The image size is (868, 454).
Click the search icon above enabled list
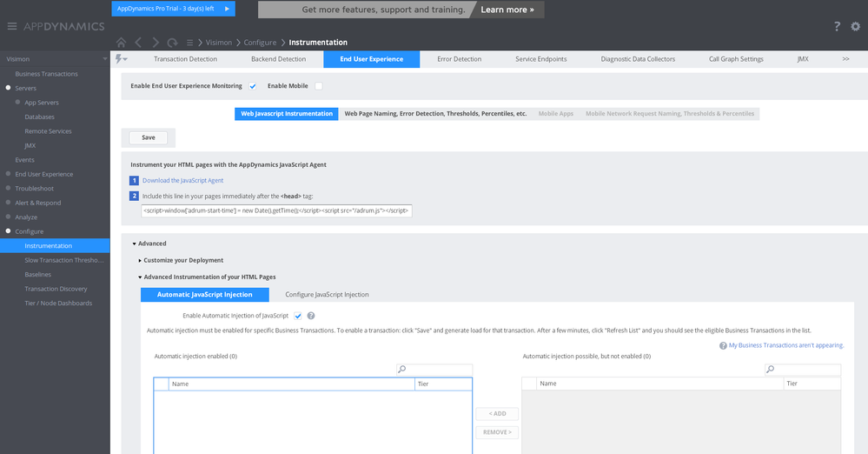pyautogui.click(x=402, y=369)
